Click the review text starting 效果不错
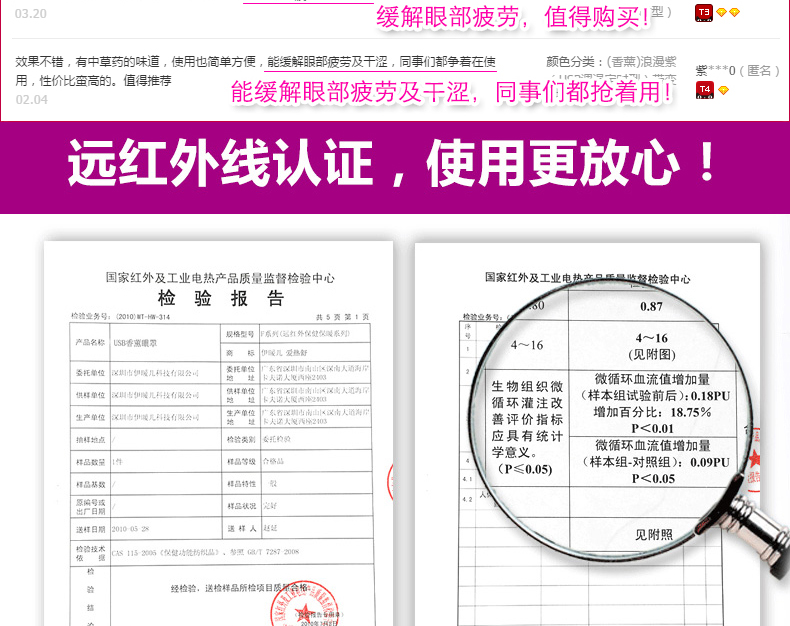 [x=255, y=71]
